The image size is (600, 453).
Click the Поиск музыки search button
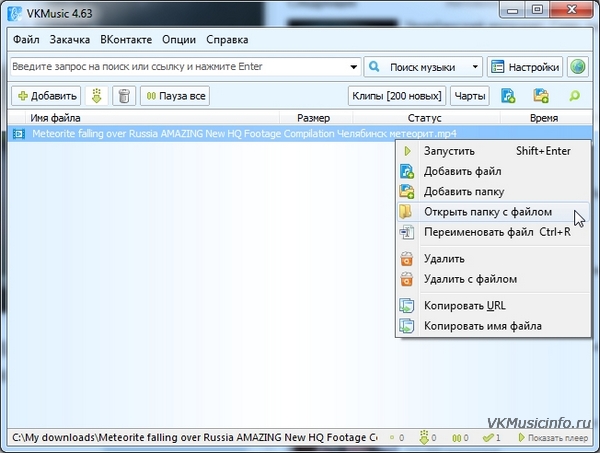click(x=416, y=67)
